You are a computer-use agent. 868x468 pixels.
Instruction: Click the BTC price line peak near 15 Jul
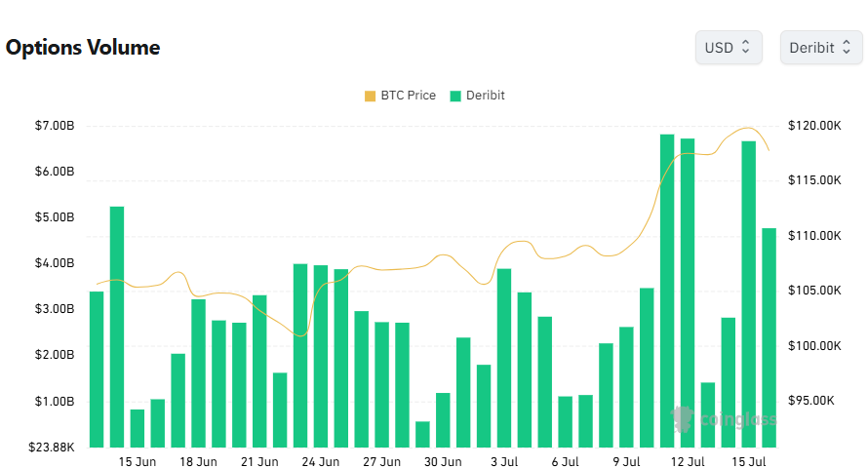[x=748, y=128]
